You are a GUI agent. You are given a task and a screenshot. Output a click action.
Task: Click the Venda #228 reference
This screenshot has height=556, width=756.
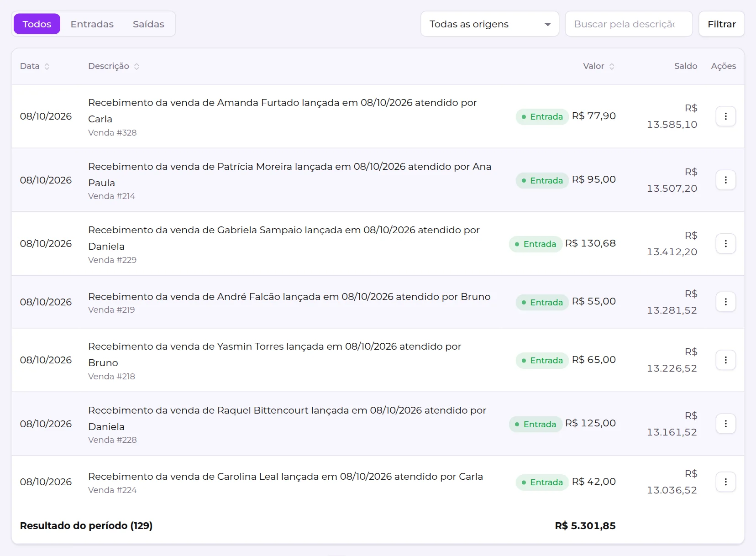tap(112, 440)
